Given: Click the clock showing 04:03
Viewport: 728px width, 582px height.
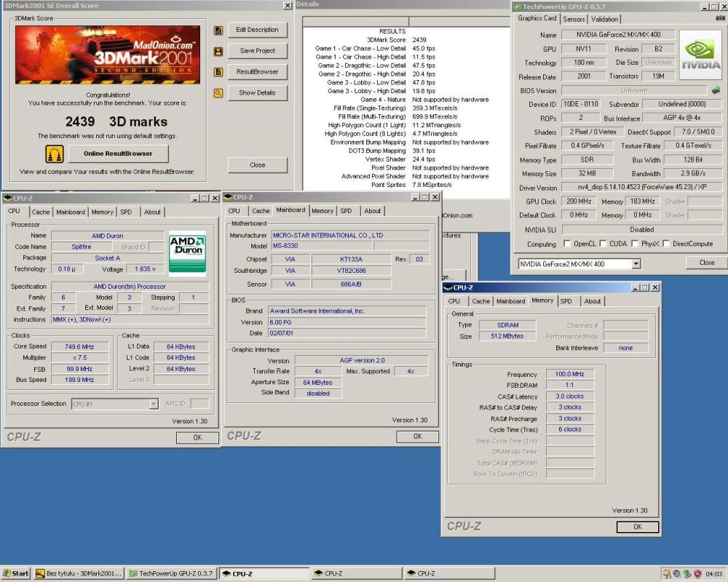Looking at the screenshot, I should click(x=714, y=573).
